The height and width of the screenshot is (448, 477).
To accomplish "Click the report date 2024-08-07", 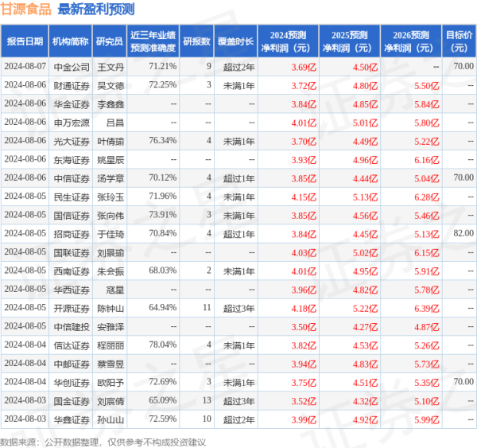I will (x=25, y=66).
